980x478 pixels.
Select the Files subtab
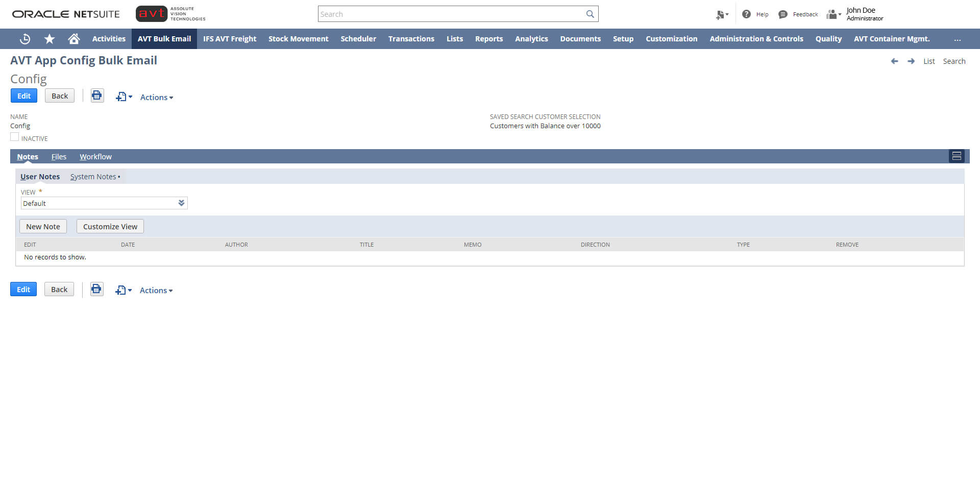click(59, 156)
